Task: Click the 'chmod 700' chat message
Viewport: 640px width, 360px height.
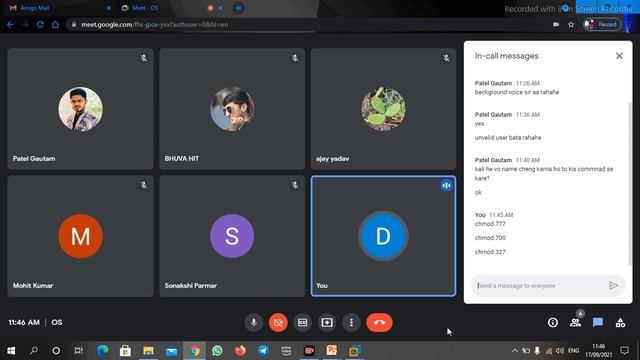Action: point(490,238)
